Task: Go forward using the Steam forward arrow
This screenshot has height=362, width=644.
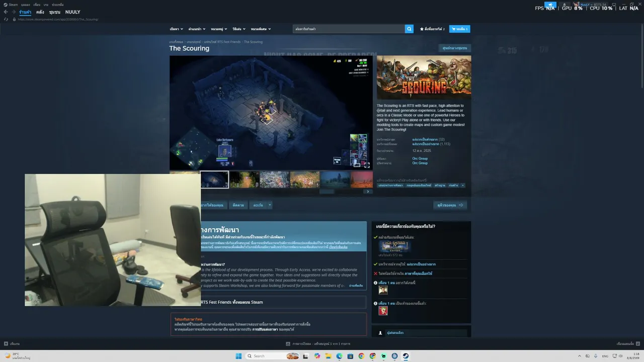Action: (x=14, y=12)
